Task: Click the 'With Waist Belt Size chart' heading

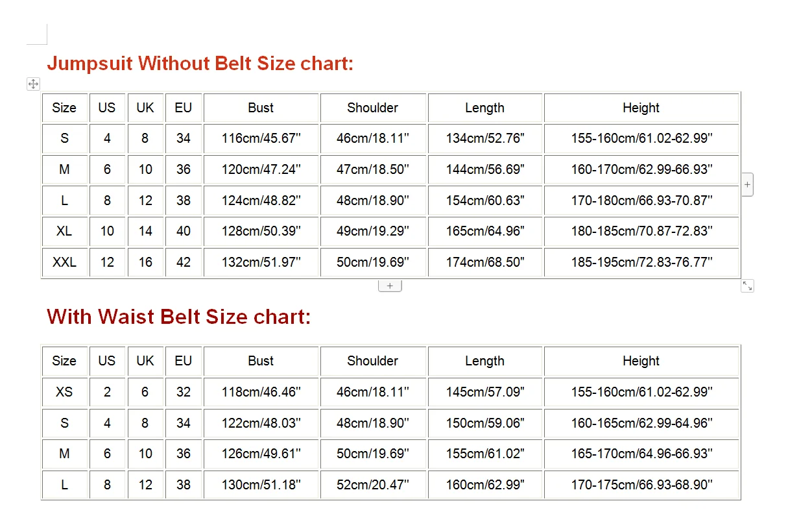Action: coord(178,317)
